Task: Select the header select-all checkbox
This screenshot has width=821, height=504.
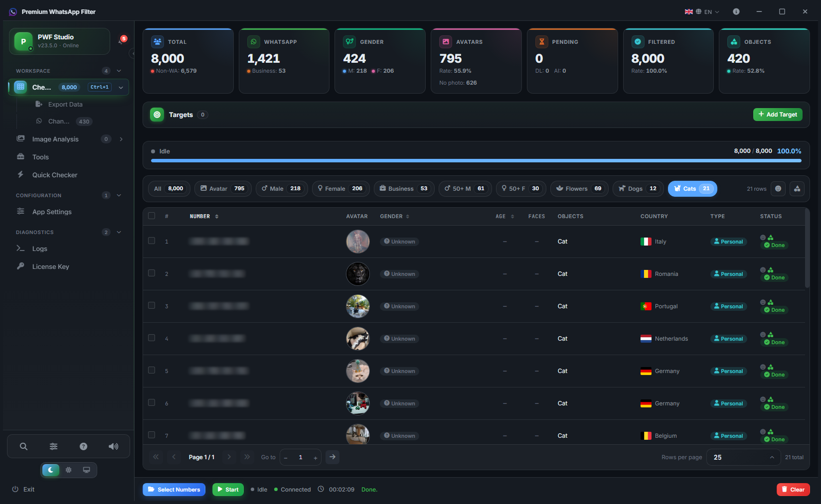Action: tap(152, 216)
